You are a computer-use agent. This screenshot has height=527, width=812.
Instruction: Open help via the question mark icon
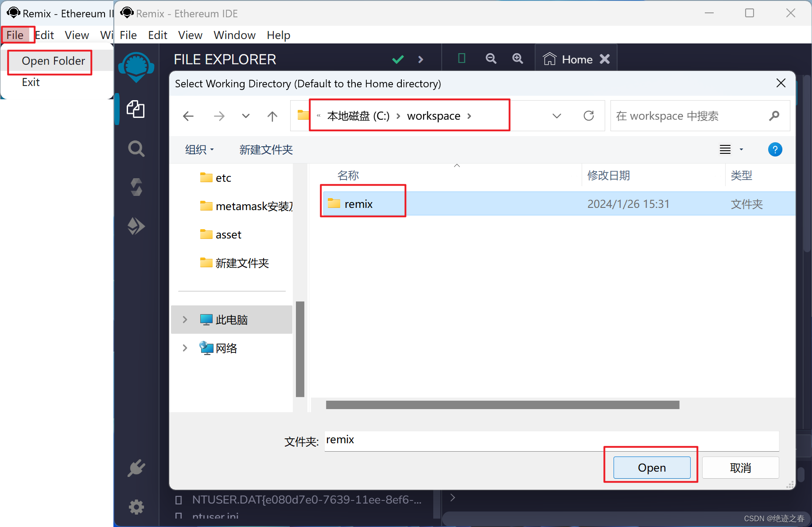tap(775, 149)
